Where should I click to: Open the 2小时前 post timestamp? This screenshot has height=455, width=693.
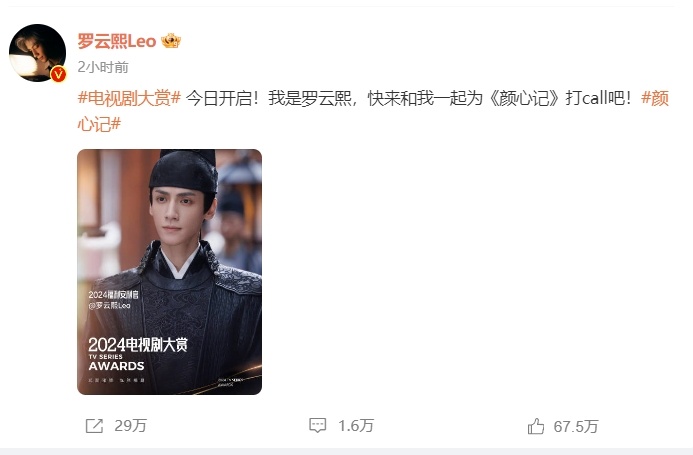coord(103,67)
